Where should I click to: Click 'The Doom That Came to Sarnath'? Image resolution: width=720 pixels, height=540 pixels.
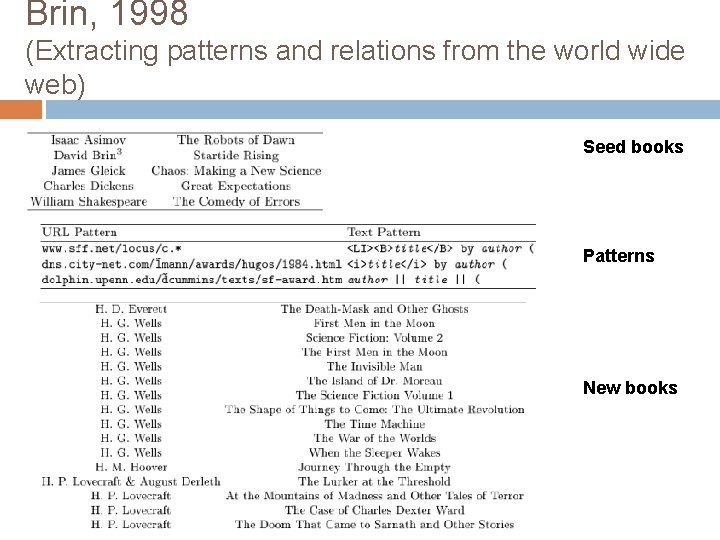[375, 524]
